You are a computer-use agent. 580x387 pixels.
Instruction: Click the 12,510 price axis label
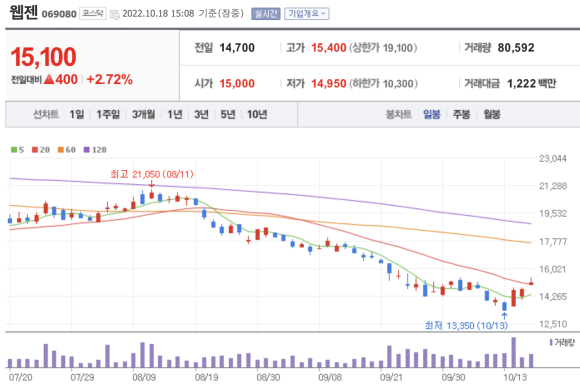pyautogui.click(x=553, y=324)
